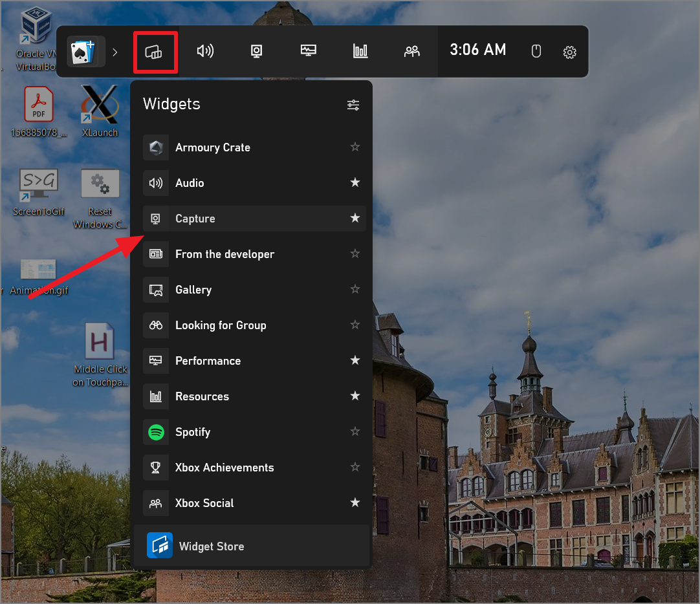Open the Resources widget icon in the toolbar

pyautogui.click(x=360, y=50)
